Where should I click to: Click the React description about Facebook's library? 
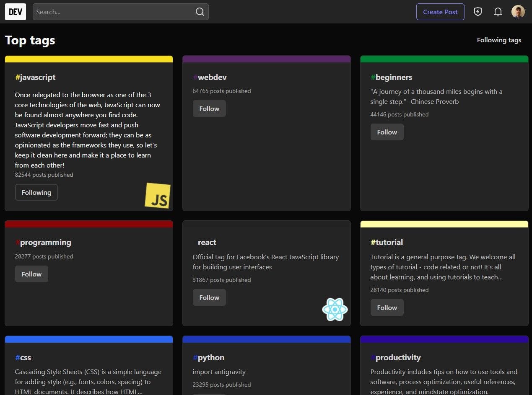coord(266,262)
